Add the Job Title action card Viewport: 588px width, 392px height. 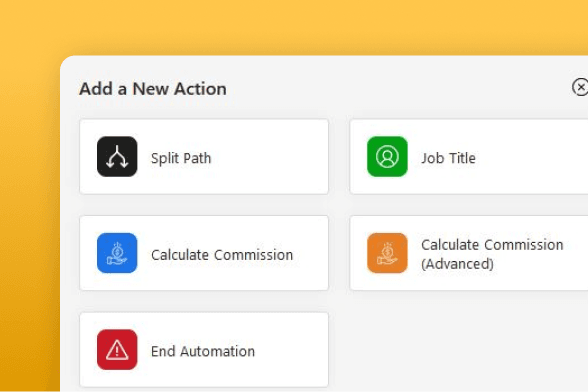pyautogui.click(x=469, y=157)
